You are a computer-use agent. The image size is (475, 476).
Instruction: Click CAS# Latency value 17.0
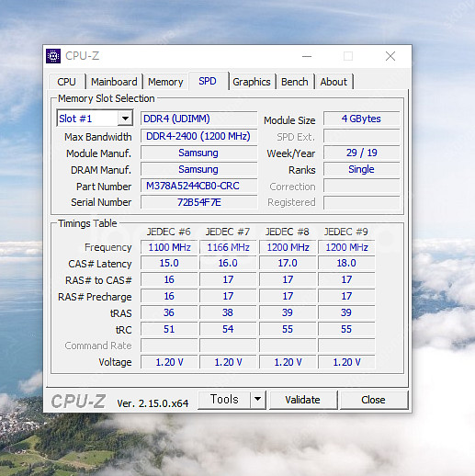click(x=288, y=263)
